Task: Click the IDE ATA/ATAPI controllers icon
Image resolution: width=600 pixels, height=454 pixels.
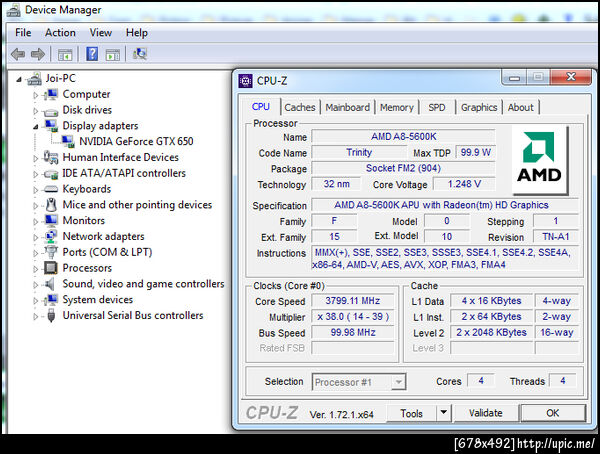Action: coord(51,174)
